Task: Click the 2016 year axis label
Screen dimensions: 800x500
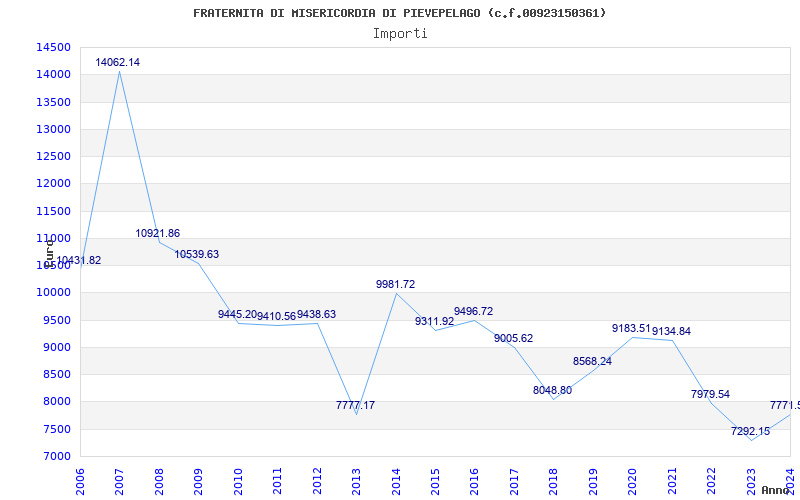Action: [474, 482]
